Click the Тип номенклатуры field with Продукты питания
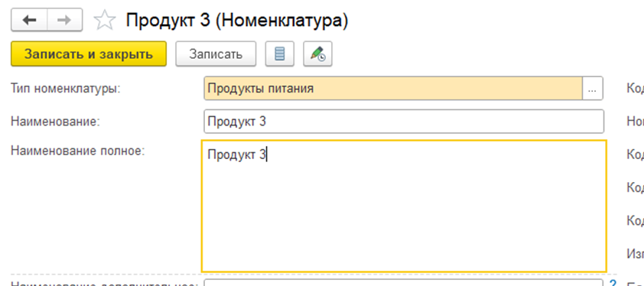 pos(393,88)
